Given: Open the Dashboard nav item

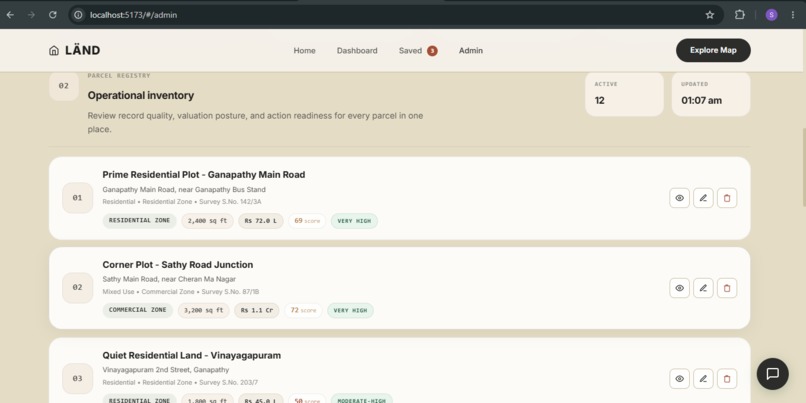Looking at the screenshot, I should [x=357, y=50].
